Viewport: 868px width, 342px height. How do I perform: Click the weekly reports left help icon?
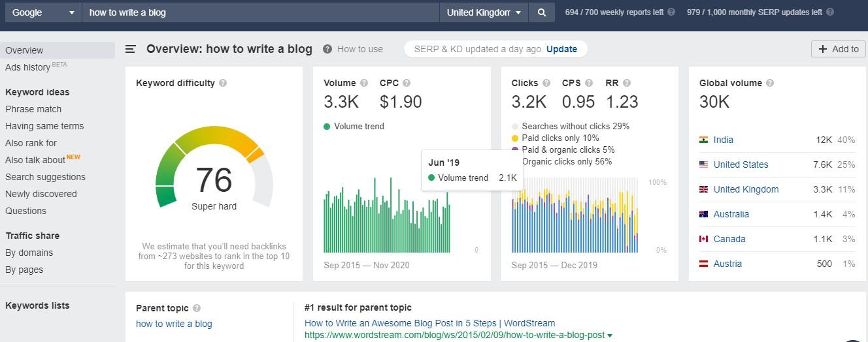pos(671,12)
